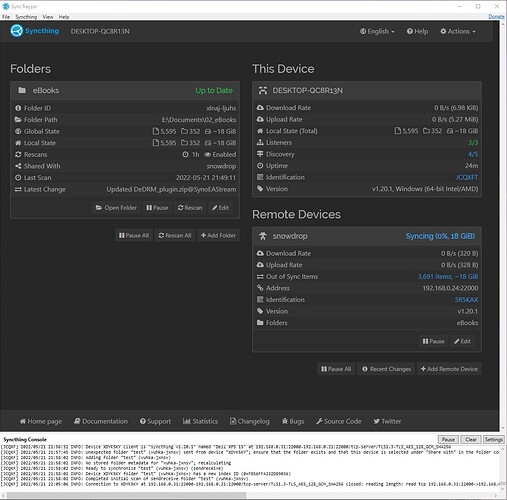Click Pause All under Remote Devices

(x=336, y=369)
